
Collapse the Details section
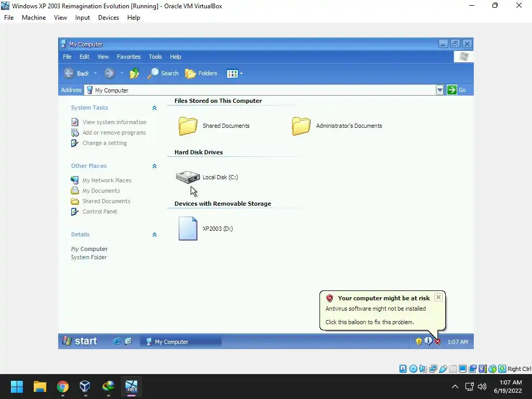[x=154, y=235]
